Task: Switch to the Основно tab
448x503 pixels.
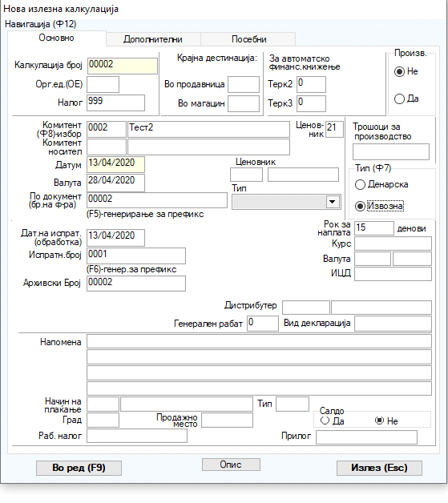Action: pyautogui.click(x=56, y=38)
